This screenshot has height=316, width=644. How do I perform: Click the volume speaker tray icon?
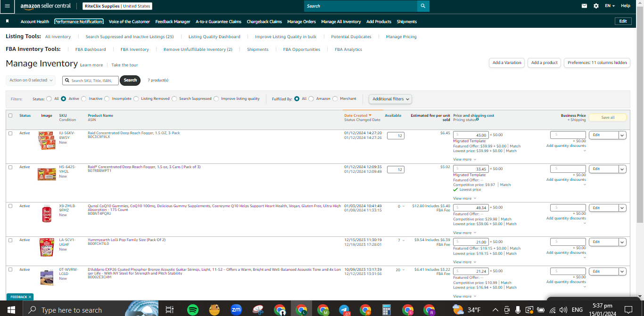click(563, 310)
